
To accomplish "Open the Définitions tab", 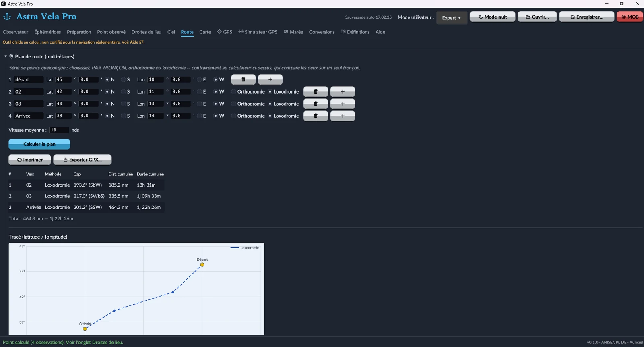I will 355,32.
